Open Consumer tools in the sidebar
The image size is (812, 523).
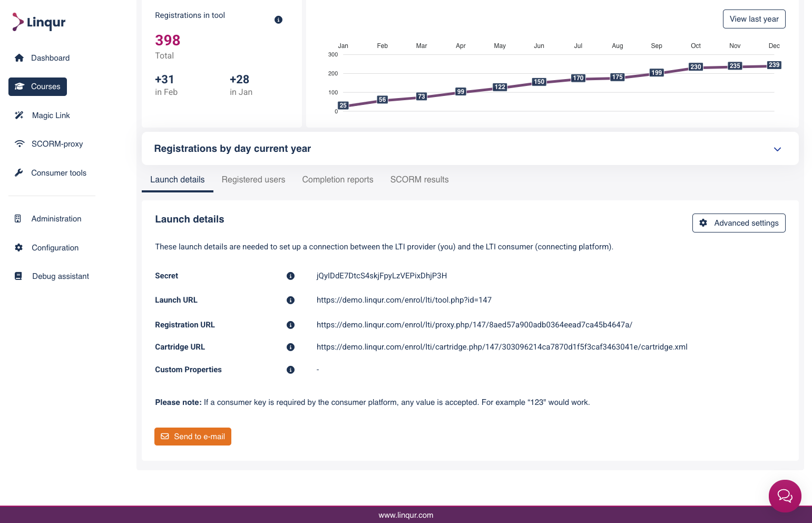(58, 173)
